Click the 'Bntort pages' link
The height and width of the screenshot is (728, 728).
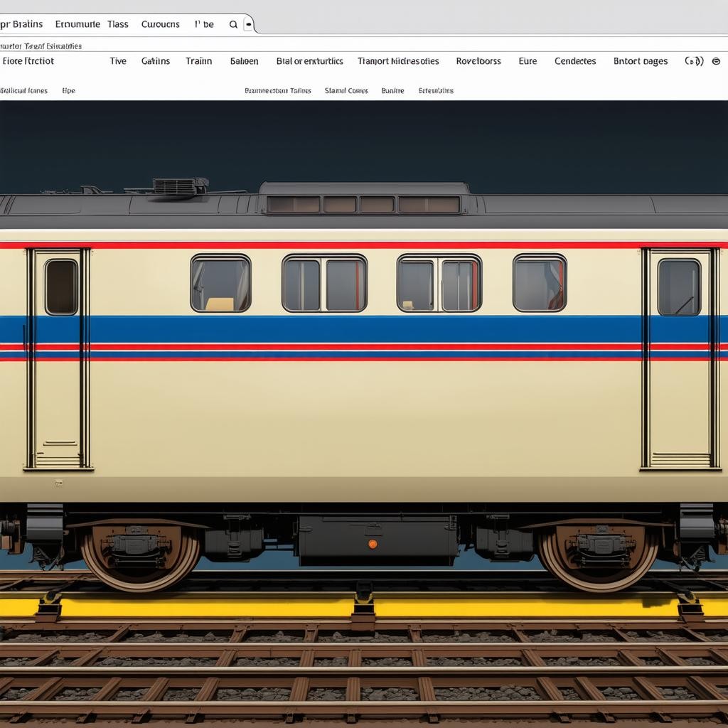click(x=640, y=61)
